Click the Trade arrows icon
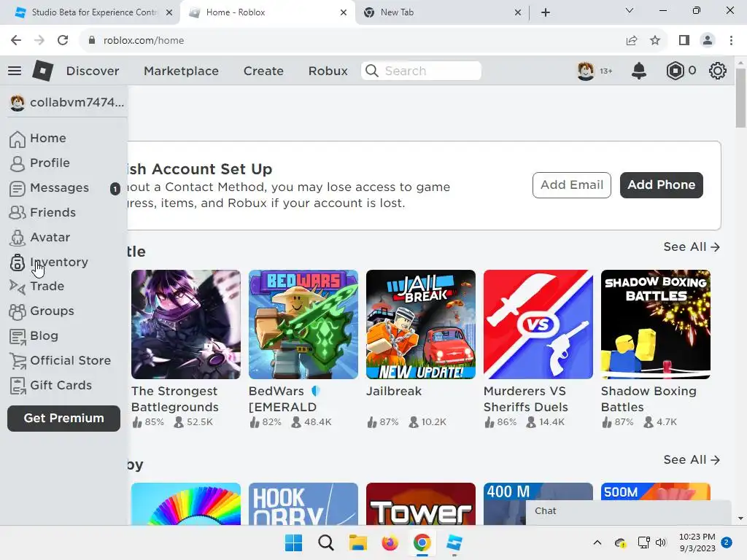 [18, 286]
